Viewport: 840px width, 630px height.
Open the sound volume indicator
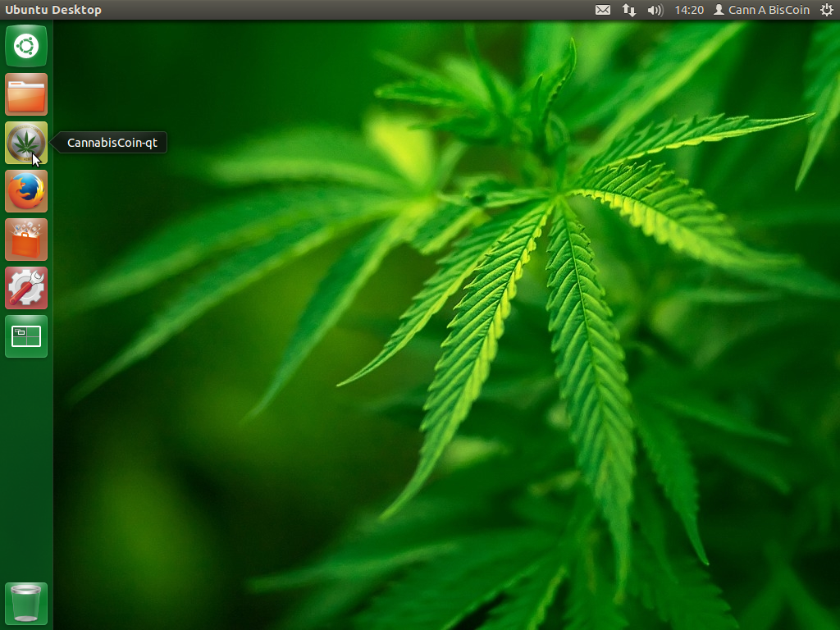click(x=655, y=10)
